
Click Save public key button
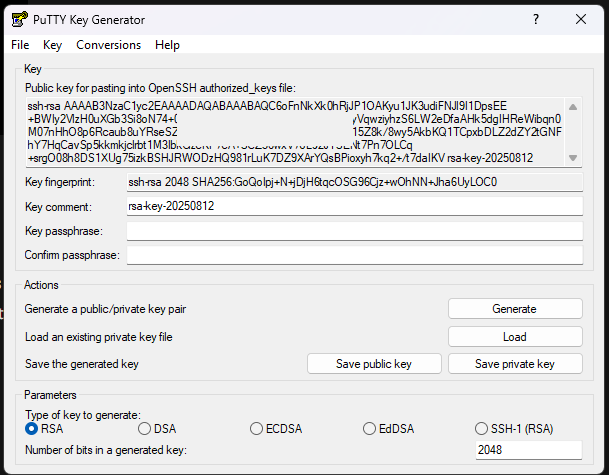pos(374,364)
